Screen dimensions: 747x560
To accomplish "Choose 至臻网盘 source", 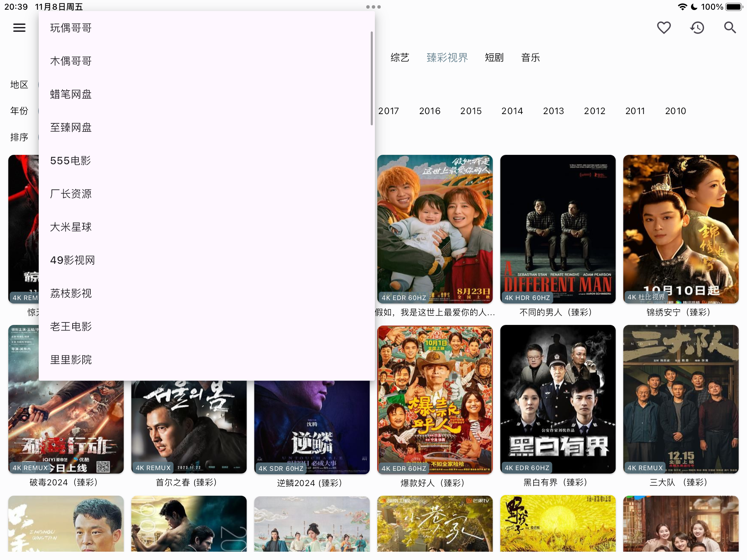I will coord(206,128).
